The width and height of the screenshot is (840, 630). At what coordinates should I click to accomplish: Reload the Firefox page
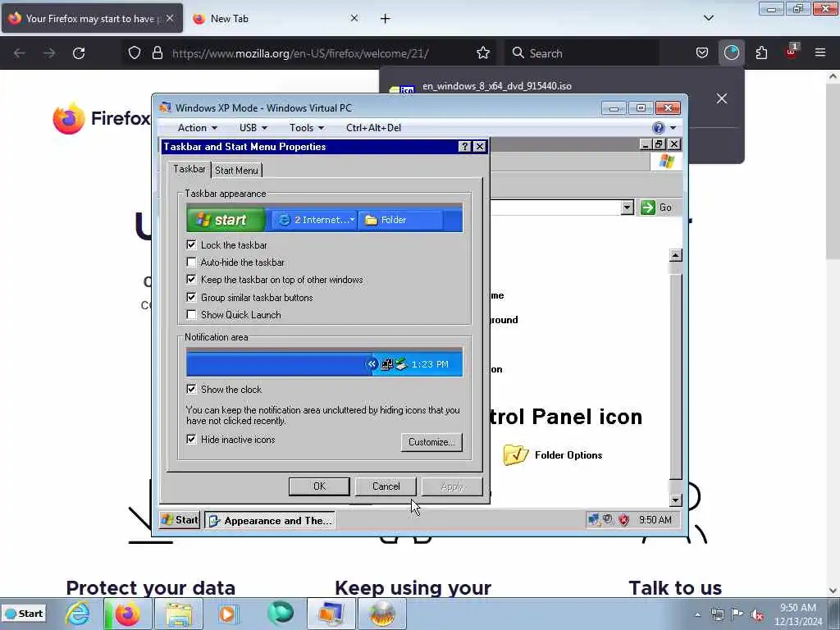(x=79, y=53)
